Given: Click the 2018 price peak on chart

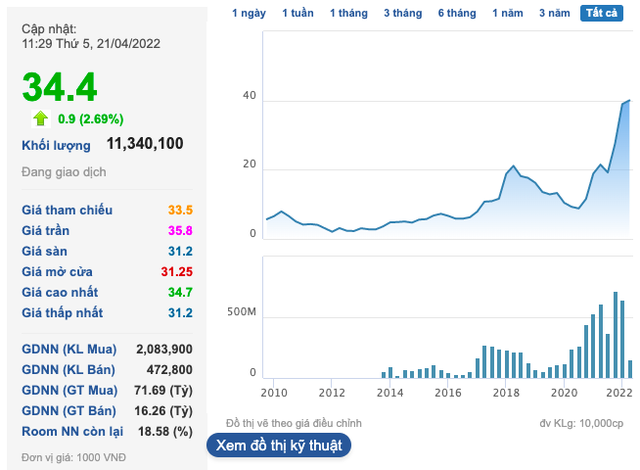Looking at the screenshot, I should pos(513,166).
